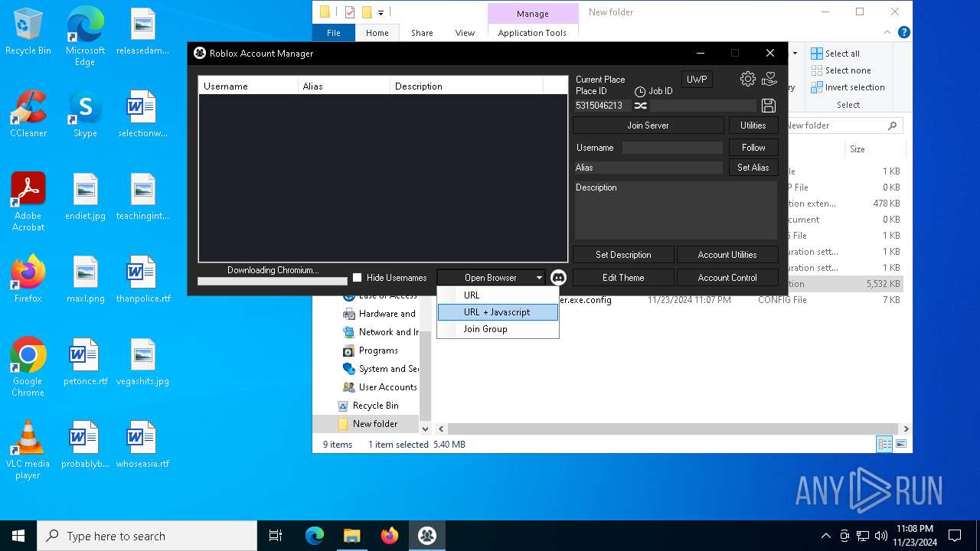Click the Follow button
The width and height of the screenshot is (980, 551).
(x=753, y=148)
